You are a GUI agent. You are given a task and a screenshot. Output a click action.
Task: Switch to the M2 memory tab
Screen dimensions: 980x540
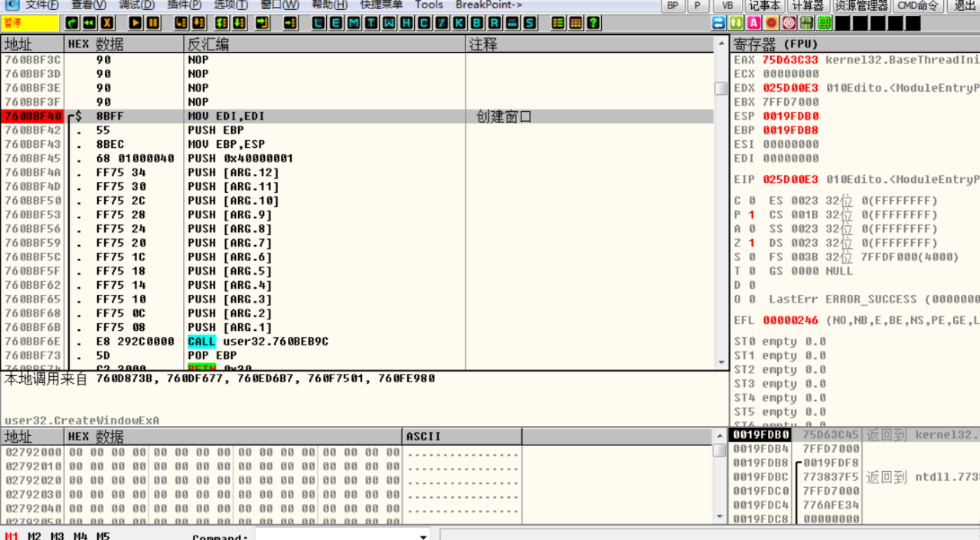[x=34, y=535]
